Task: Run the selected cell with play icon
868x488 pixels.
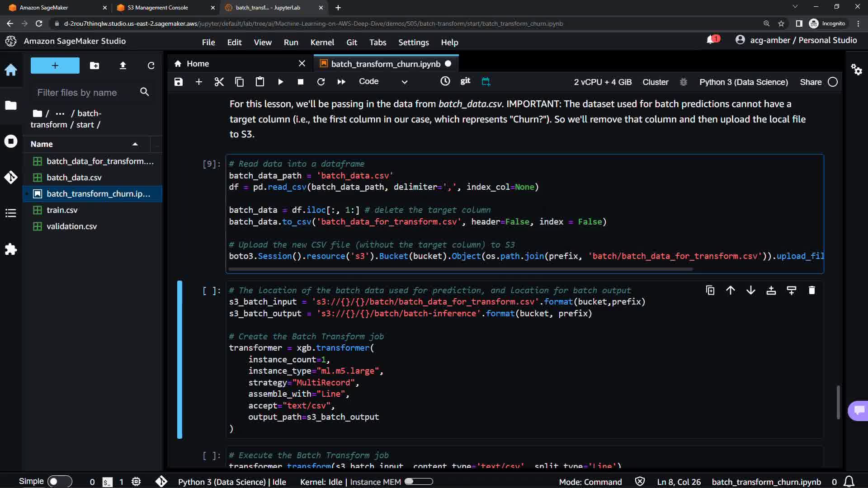Action: click(x=280, y=82)
